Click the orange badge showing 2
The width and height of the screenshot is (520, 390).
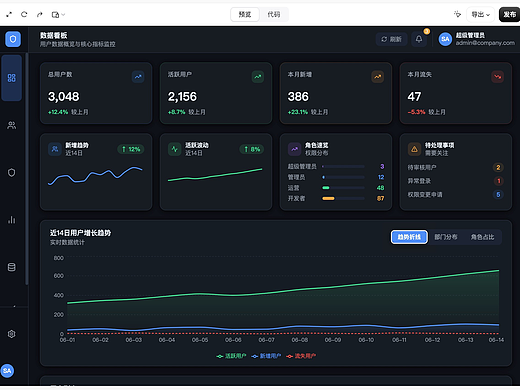[x=498, y=167]
